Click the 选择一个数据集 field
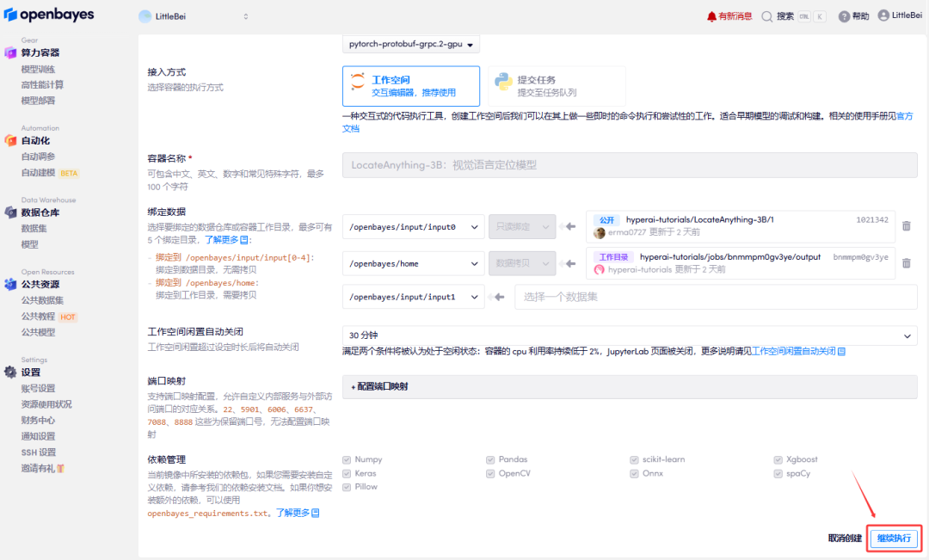The image size is (929, 560). tap(716, 297)
